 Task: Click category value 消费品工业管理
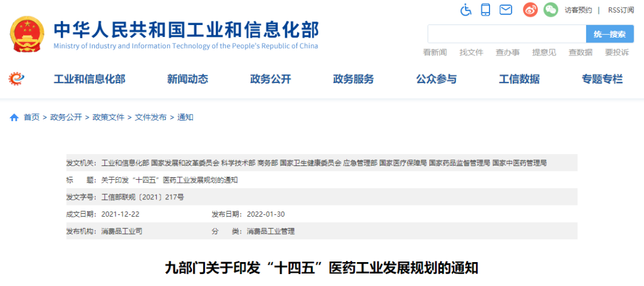coord(271,232)
